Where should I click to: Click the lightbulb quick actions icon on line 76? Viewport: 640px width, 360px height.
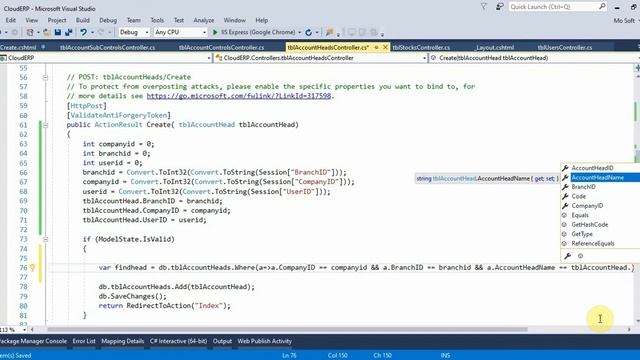tap(33, 268)
